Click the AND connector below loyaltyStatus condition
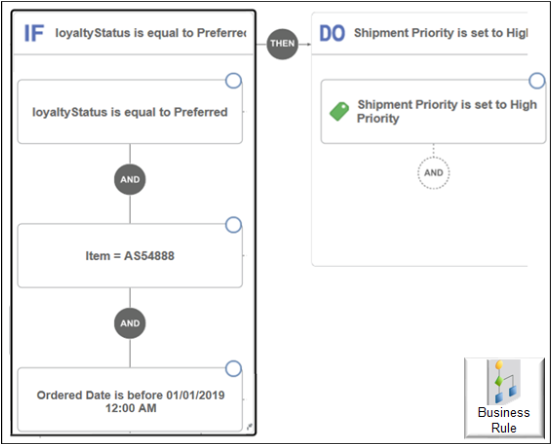This screenshot has height=445, width=554. click(130, 180)
